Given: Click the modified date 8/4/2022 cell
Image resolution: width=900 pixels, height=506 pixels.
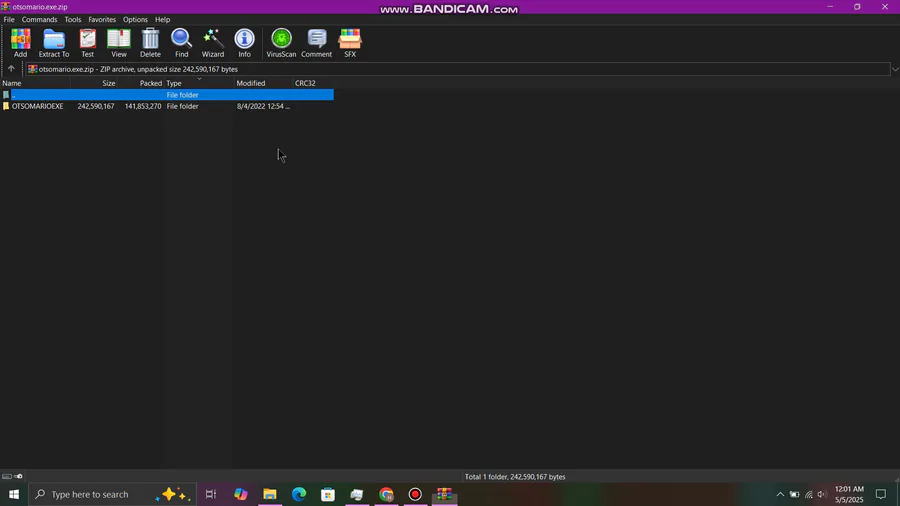Looking at the screenshot, I should click(263, 106).
